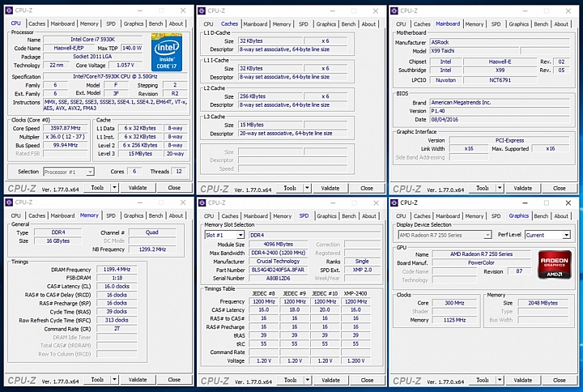583x392 pixels.
Task: Click GPU memory size 2048 MBytes field
Action: (x=543, y=303)
